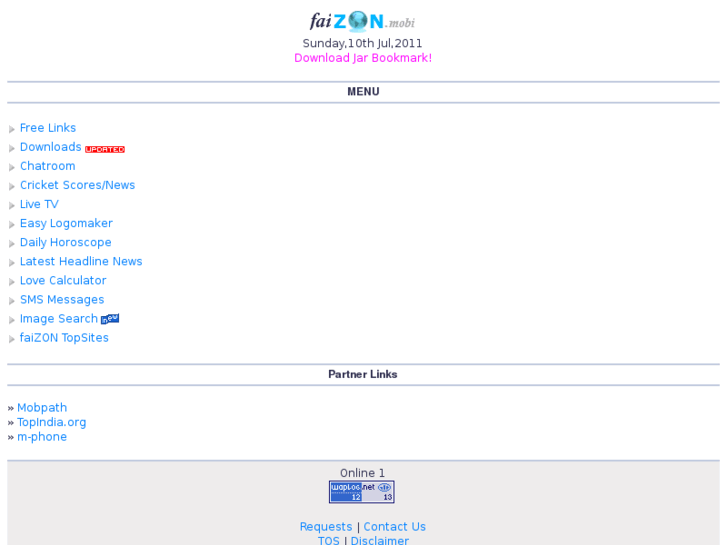Click the Online 1 counter text
This screenshot has width=727, height=545.
pyautogui.click(x=363, y=473)
